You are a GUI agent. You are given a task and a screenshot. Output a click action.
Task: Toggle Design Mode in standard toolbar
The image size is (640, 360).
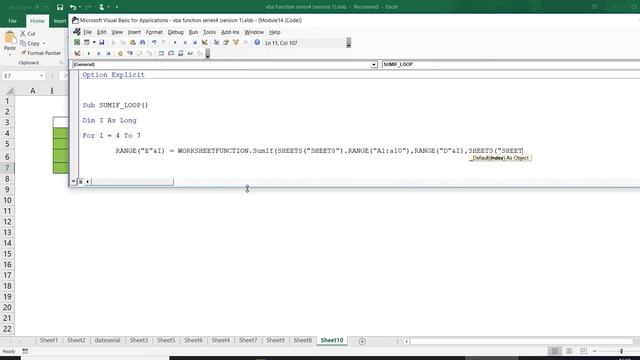pos(204,42)
